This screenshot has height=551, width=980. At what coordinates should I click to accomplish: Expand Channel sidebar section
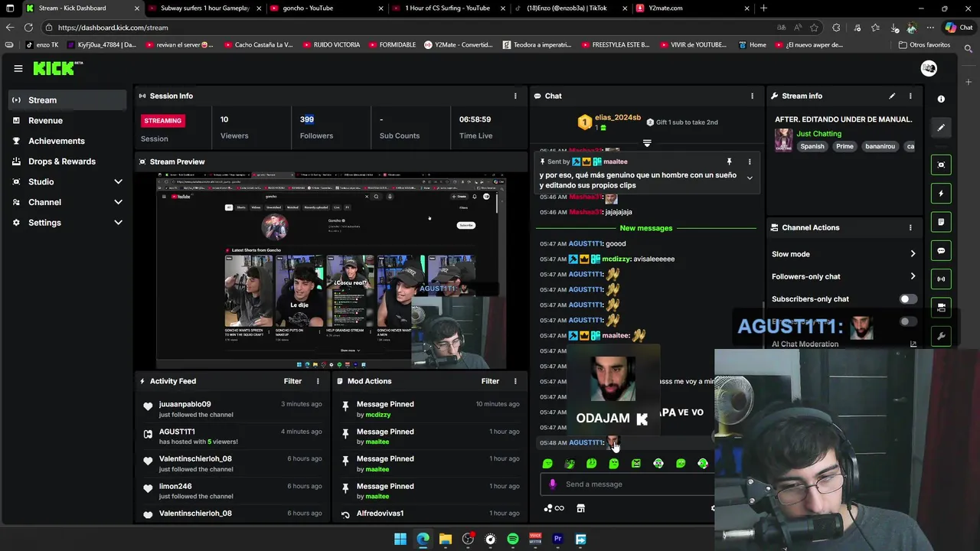[x=118, y=202]
